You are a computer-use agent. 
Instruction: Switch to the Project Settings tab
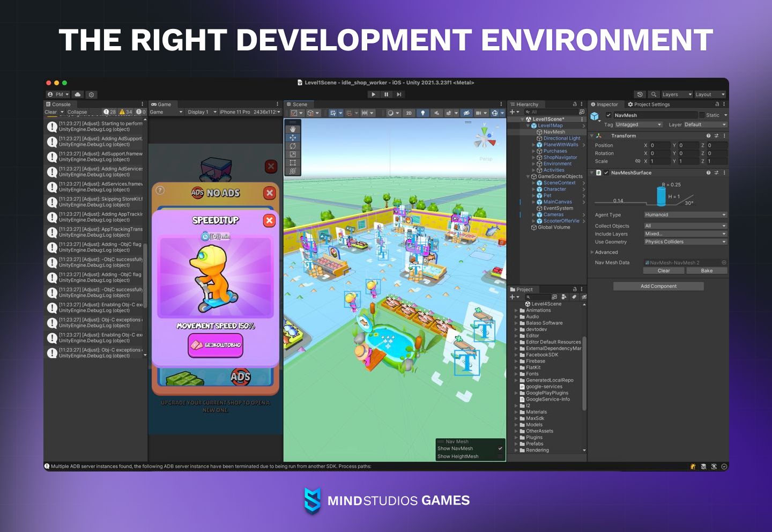pyautogui.click(x=649, y=105)
